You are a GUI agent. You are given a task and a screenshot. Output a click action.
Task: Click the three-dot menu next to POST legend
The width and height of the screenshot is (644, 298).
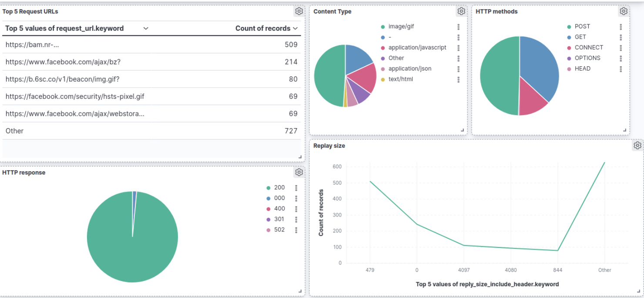(x=621, y=26)
